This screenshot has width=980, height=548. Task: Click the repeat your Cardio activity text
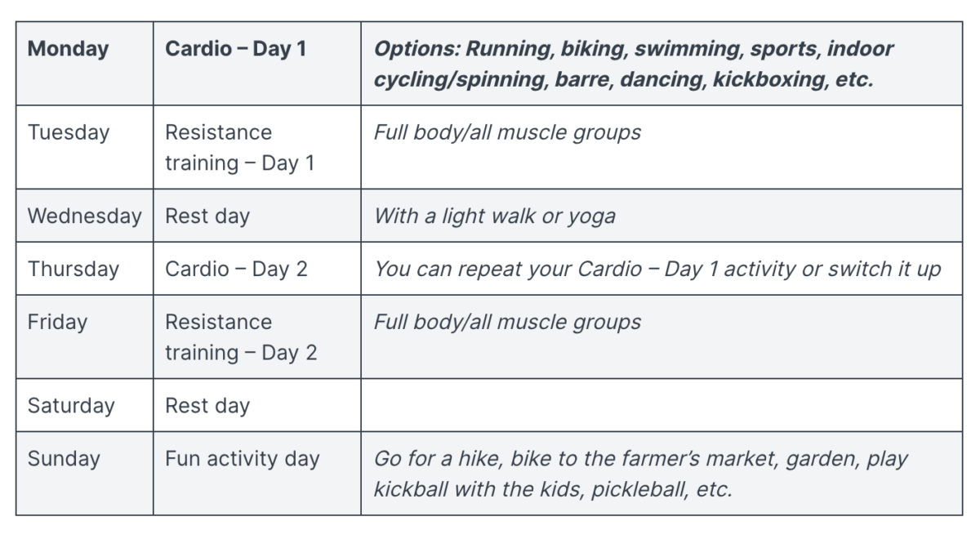point(657,269)
